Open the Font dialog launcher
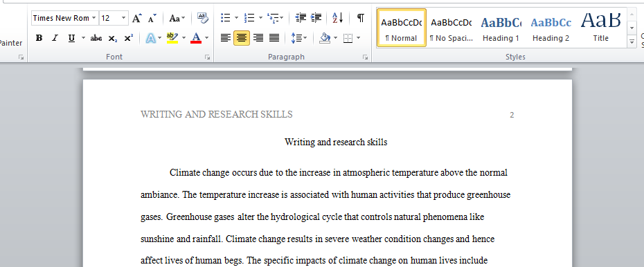Screen dimensions: 644x267 208,58
